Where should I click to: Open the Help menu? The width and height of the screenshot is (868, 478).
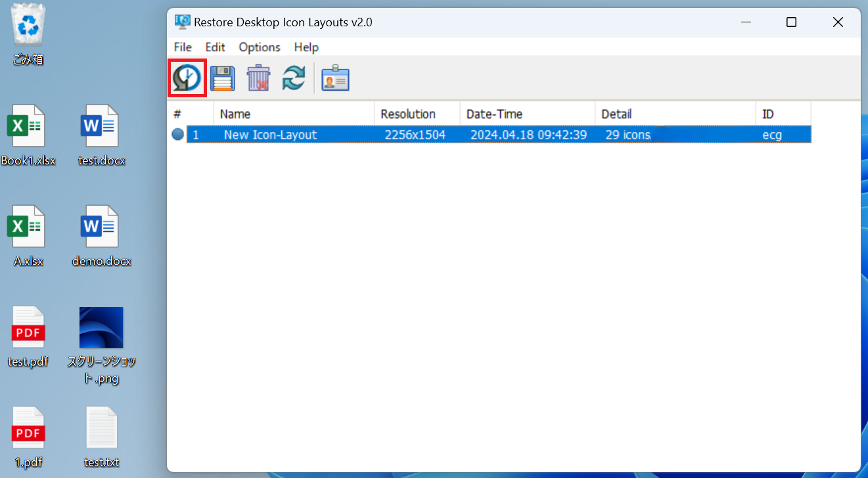(x=306, y=47)
